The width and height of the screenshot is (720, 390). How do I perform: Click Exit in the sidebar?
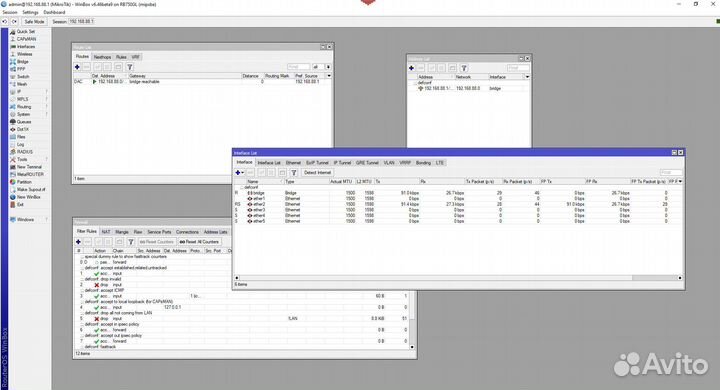[20, 204]
